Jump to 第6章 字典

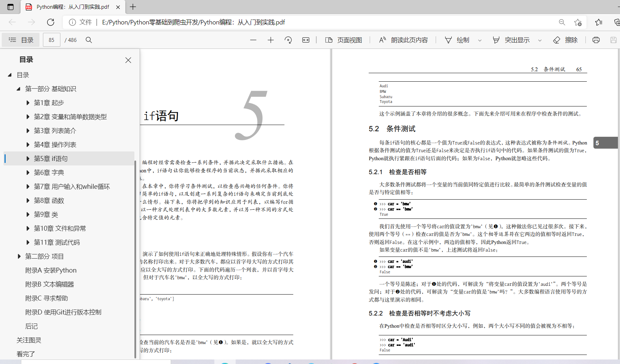(49, 172)
